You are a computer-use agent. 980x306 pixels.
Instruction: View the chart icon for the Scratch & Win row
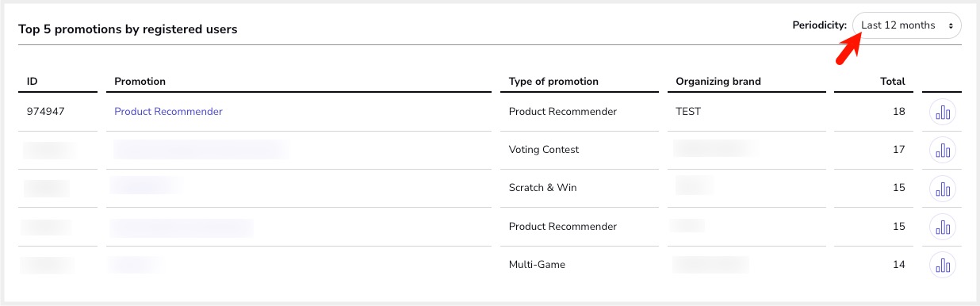(943, 189)
